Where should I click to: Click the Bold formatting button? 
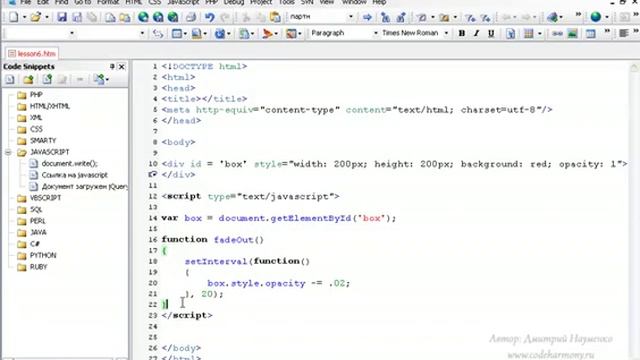462,33
